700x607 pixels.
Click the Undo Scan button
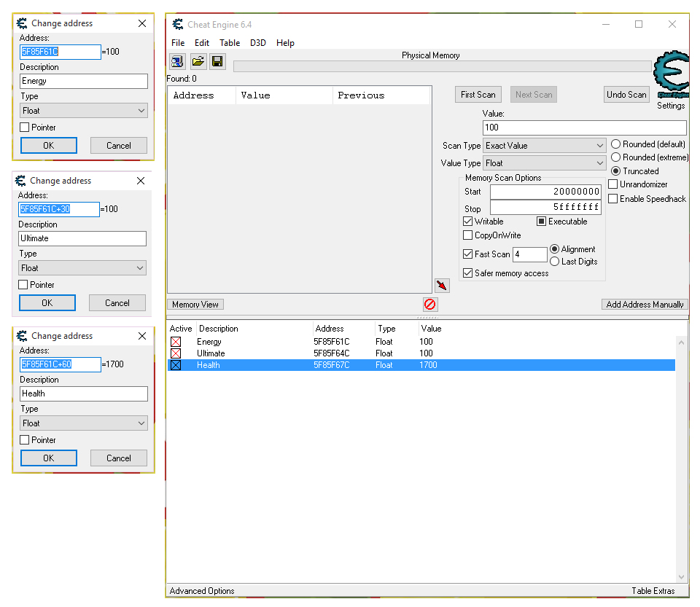click(x=626, y=95)
